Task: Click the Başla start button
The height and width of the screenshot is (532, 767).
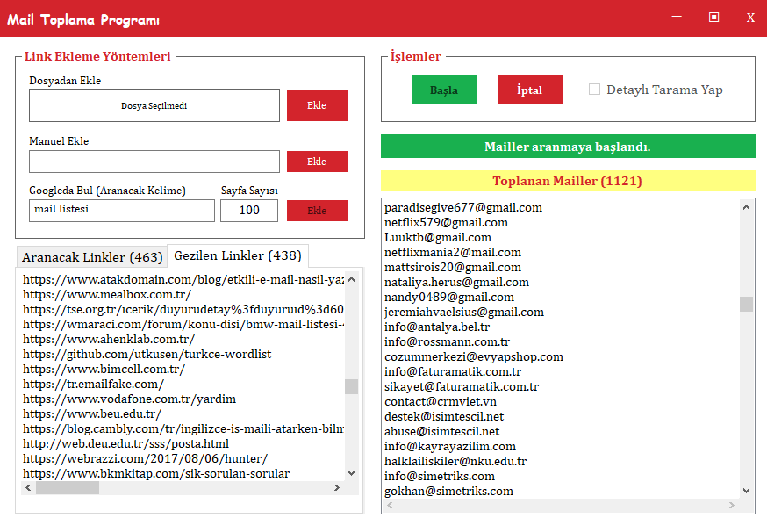Action: point(444,90)
